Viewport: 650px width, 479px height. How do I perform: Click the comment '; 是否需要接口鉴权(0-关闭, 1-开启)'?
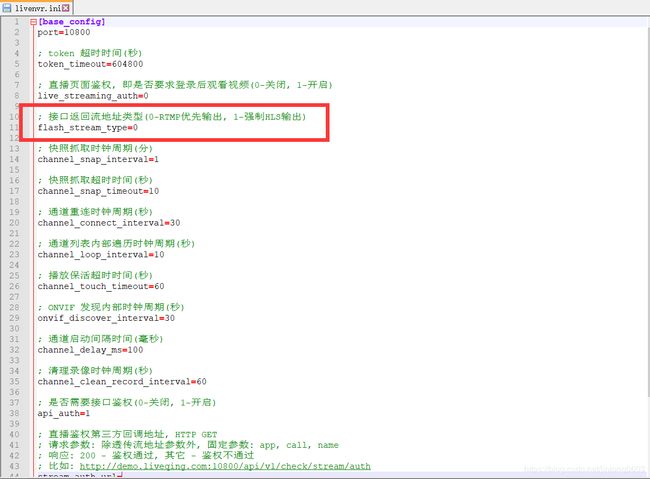pos(127,402)
